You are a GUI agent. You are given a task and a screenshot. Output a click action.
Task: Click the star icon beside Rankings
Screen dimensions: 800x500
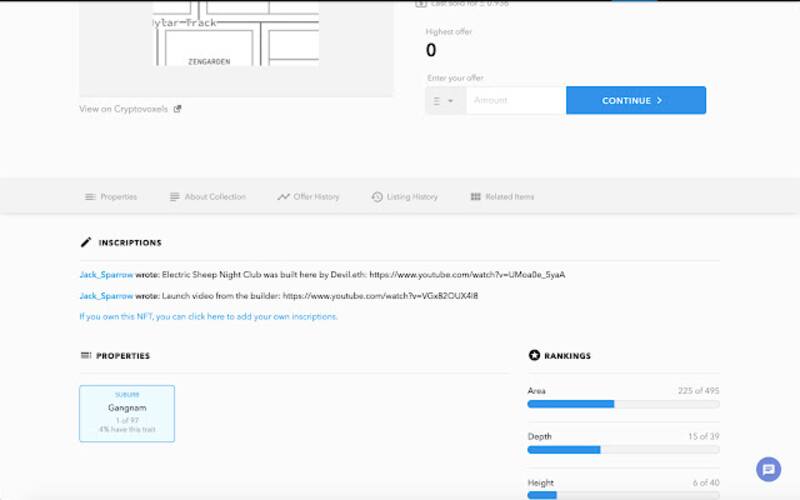coord(534,355)
